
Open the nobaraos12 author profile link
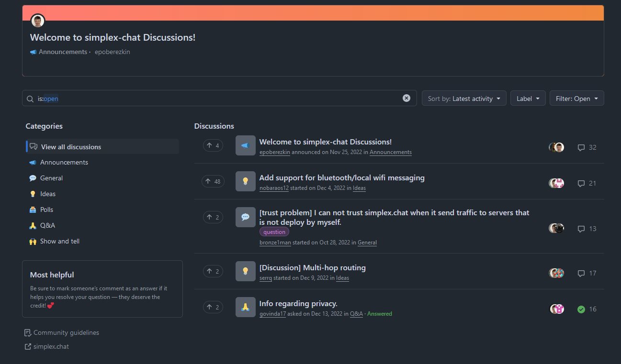click(274, 188)
